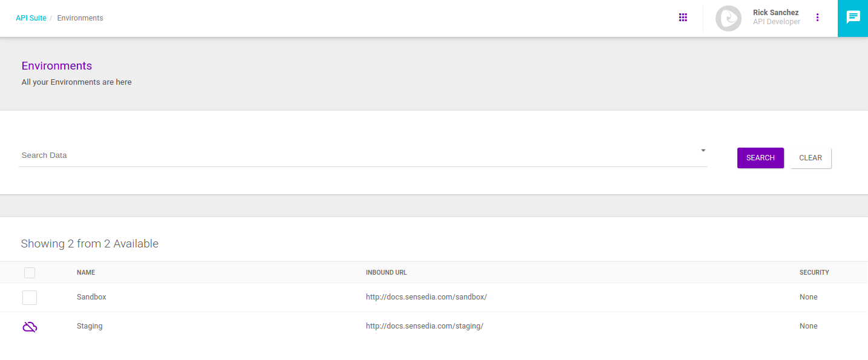Check the Sandbox row checkbox
This screenshot has width=868, height=360.
click(x=29, y=297)
